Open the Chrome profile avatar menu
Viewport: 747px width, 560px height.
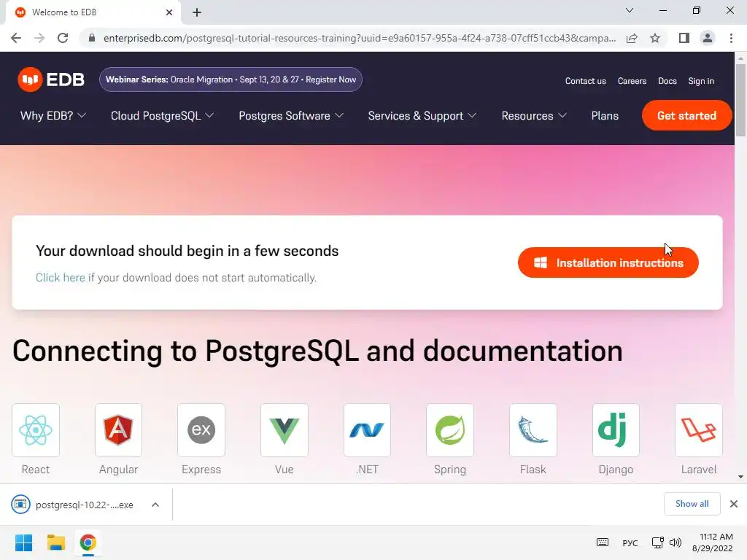(x=708, y=38)
